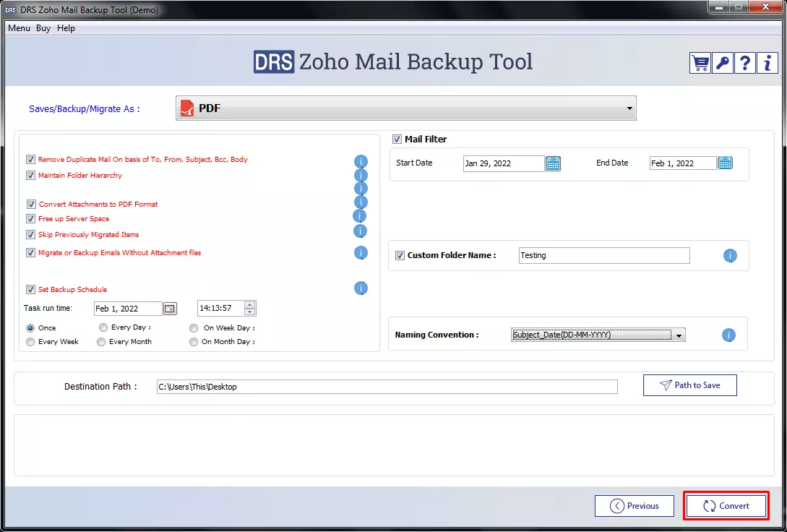
Task: Show info for Remove Duplicate Mail option
Action: (361, 162)
